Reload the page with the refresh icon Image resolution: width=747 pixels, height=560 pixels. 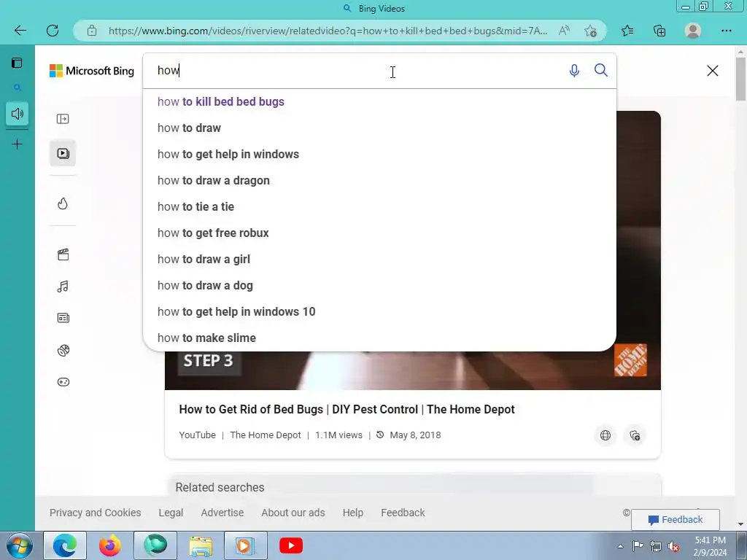[53, 31]
